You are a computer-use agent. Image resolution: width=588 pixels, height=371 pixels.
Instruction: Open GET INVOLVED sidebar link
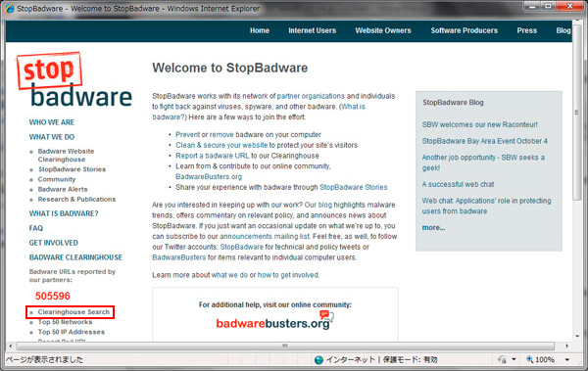(54, 243)
